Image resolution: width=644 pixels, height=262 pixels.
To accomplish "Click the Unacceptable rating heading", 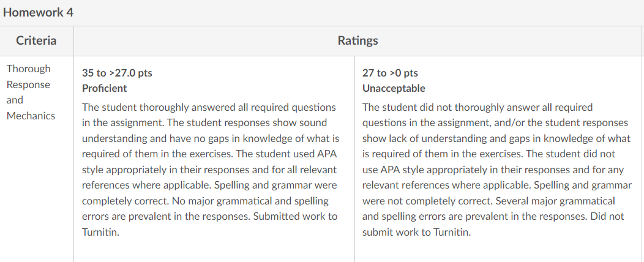I will (394, 88).
